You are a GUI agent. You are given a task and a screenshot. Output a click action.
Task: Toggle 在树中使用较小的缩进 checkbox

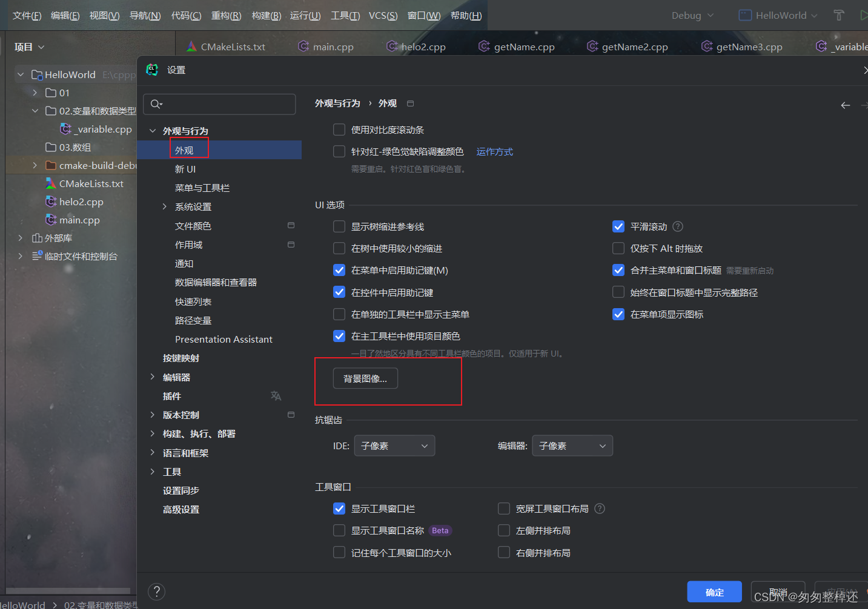click(x=339, y=248)
